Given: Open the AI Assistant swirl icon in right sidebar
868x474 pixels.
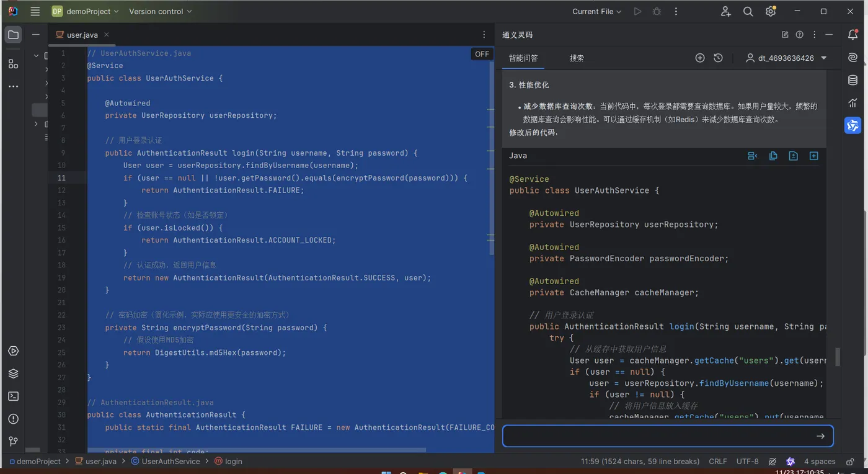Looking at the screenshot, I should click(853, 58).
